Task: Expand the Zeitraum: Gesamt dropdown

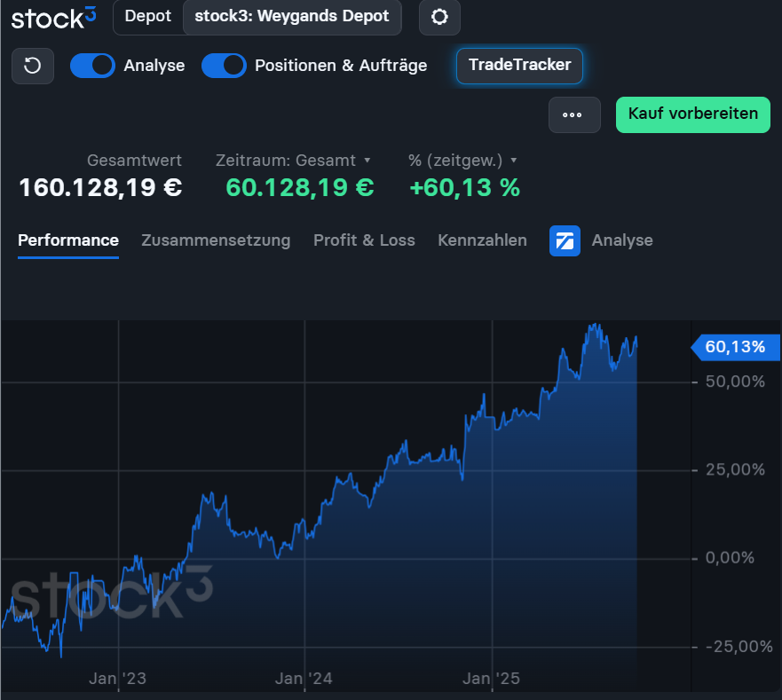Action: click(x=293, y=161)
